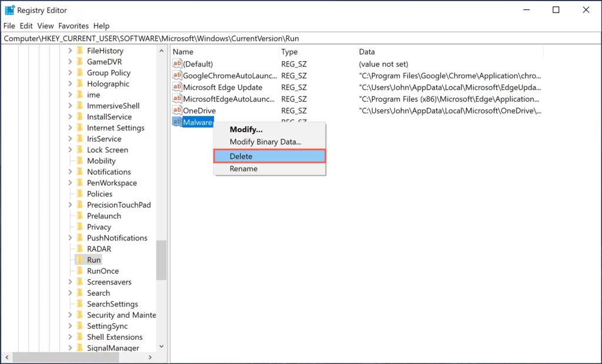Click the string icon beside MicrosoftEdgeAutoLaunc entry
This screenshot has height=364, width=602.
[178, 99]
